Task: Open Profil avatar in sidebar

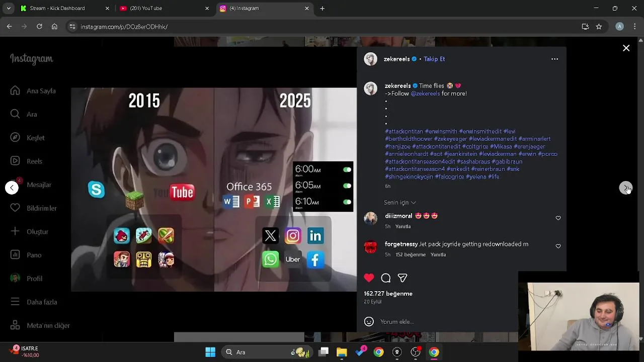Action: pos(15,278)
